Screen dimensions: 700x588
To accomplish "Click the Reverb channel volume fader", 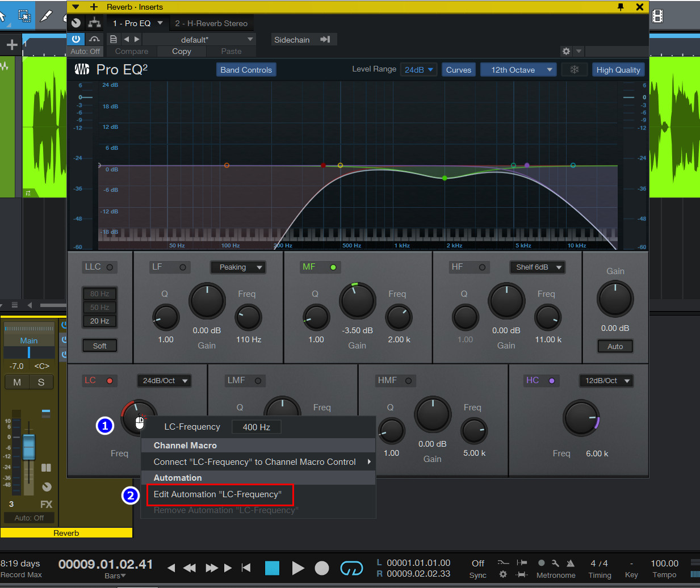I will point(28,446).
